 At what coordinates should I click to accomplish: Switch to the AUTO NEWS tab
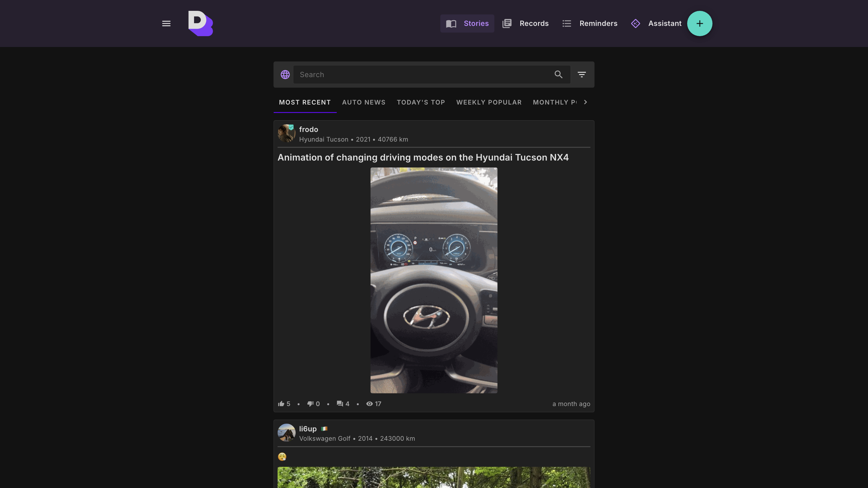pyautogui.click(x=364, y=102)
